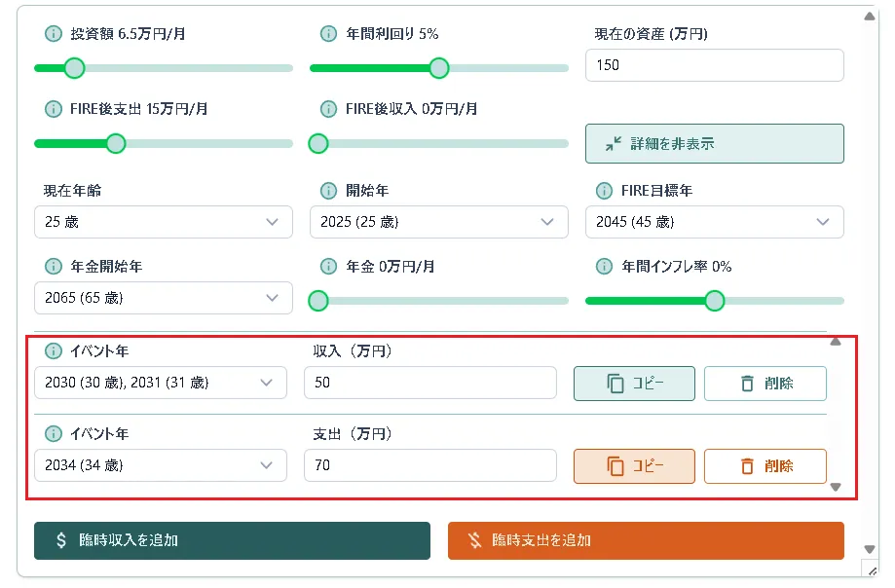
Task: Open the FIRE目標年 dropdown showing 2045
Action: click(715, 222)
